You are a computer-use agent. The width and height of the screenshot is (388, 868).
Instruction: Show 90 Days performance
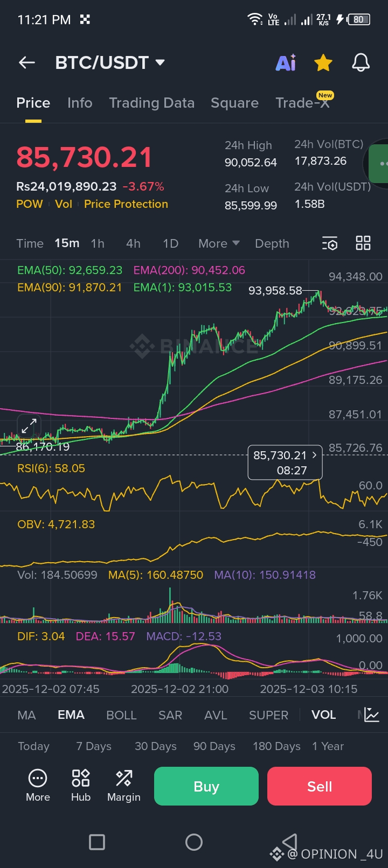point(214,746)
